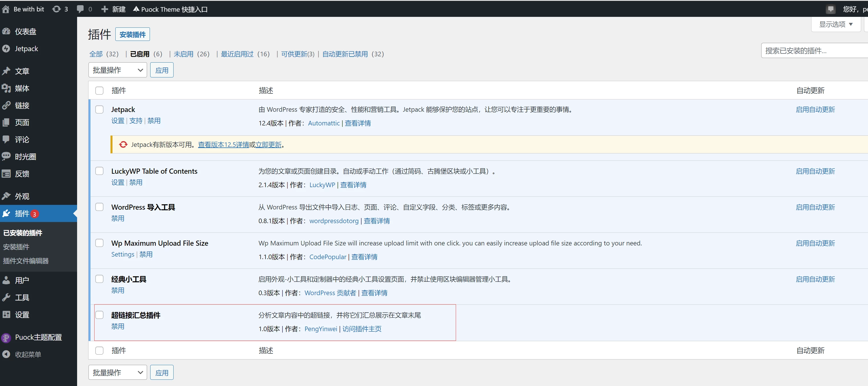Switch to the 自动更新已禁用 (32) filter
The width and height of the screenshot is (868, 386).
353,54
